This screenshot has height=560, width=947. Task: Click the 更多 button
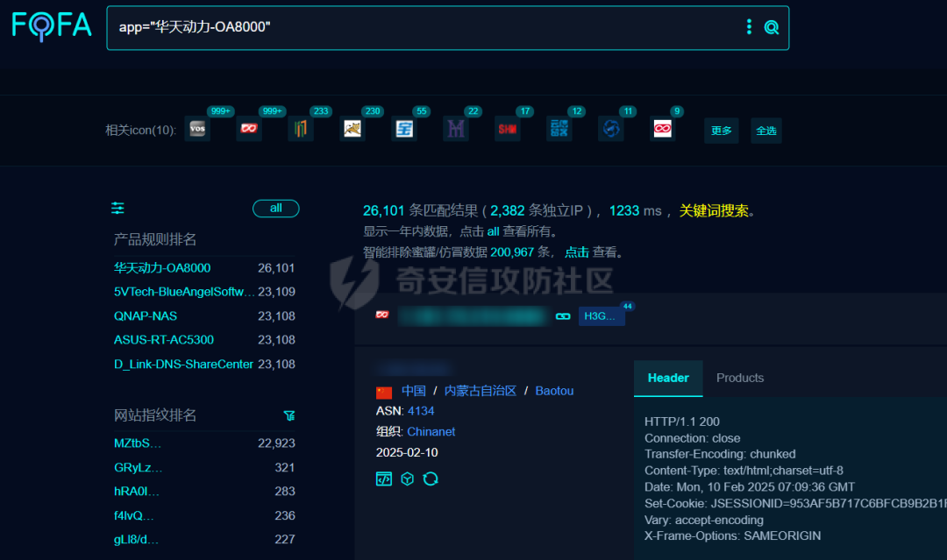(721, 131)
